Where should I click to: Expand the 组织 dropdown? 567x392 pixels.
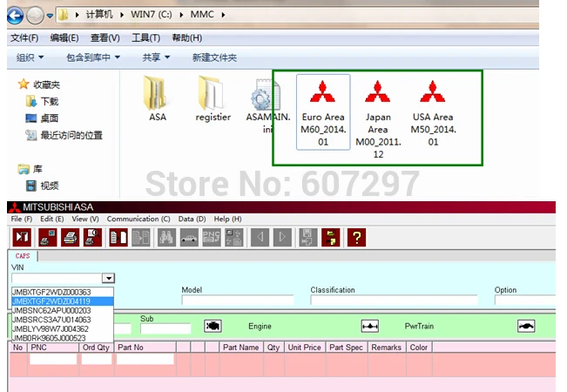30,57
